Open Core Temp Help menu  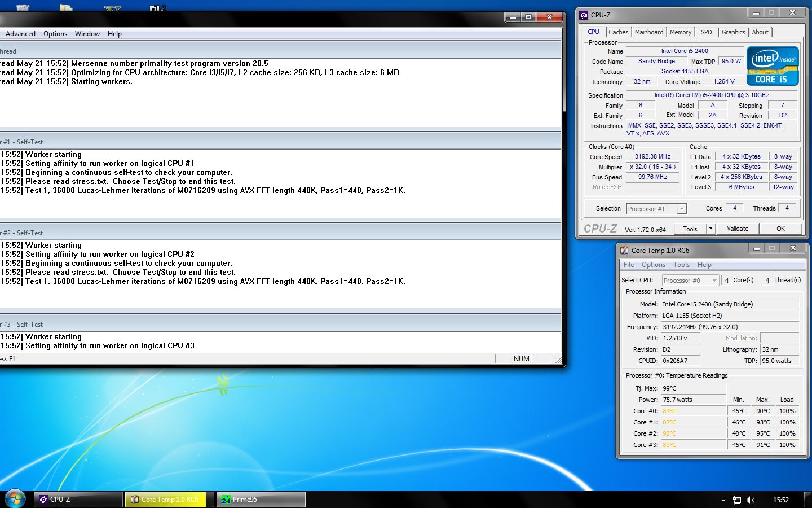tap(704, 265)
